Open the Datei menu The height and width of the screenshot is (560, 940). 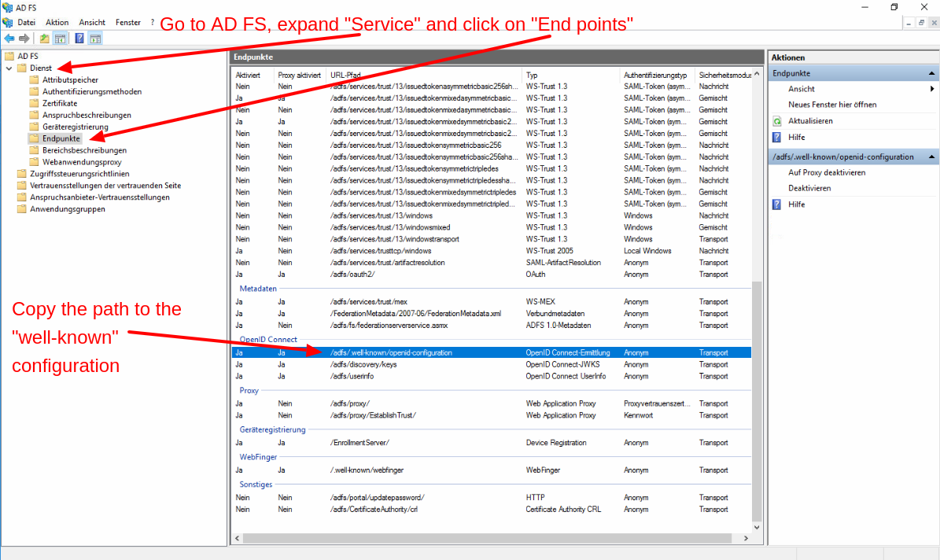point(27,22)
